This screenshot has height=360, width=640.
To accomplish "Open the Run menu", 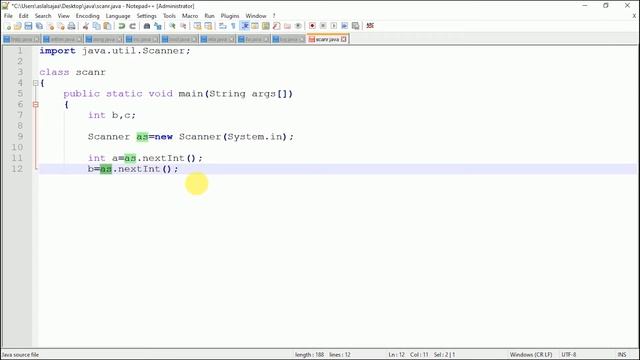I will click(209, 16).
